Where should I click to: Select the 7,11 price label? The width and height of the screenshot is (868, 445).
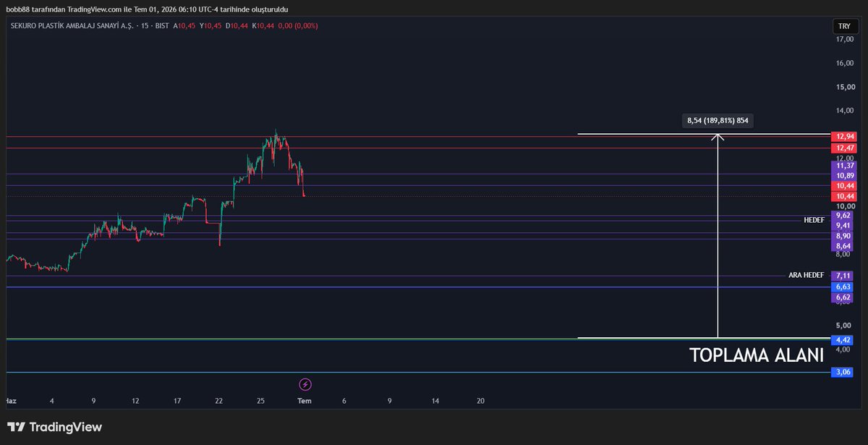click(x=843, y=276)
